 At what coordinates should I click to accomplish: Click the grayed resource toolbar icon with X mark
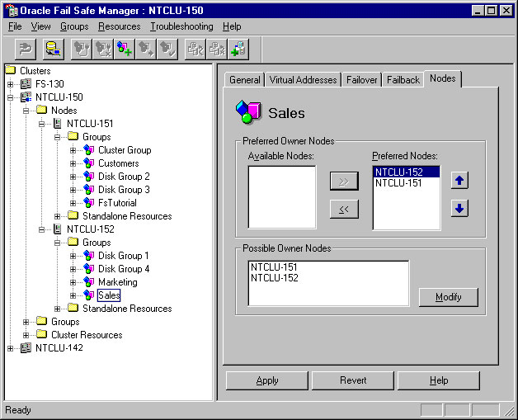click(217, 50)
